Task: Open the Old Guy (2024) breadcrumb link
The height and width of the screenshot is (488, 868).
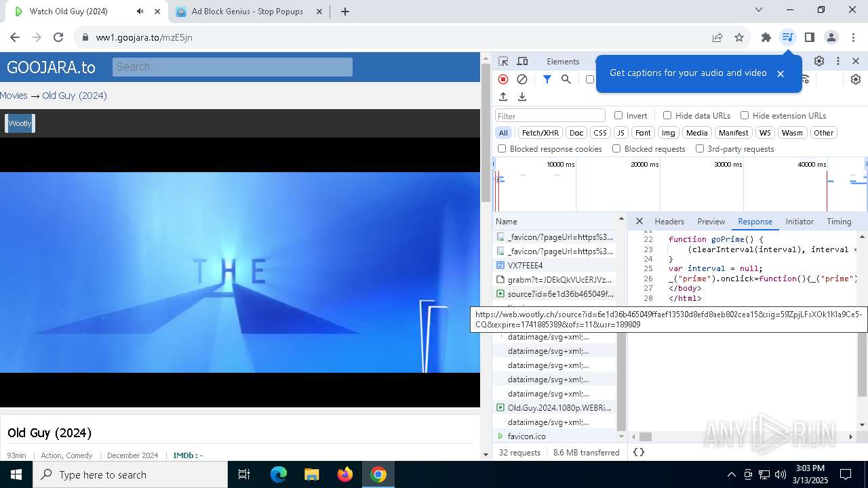Action: pos(75,96)
